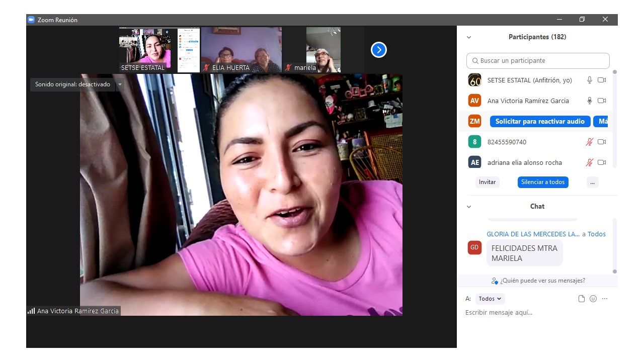Click AE avatar of adriana elia
The image size is (644, 362).
coord(474,162)
